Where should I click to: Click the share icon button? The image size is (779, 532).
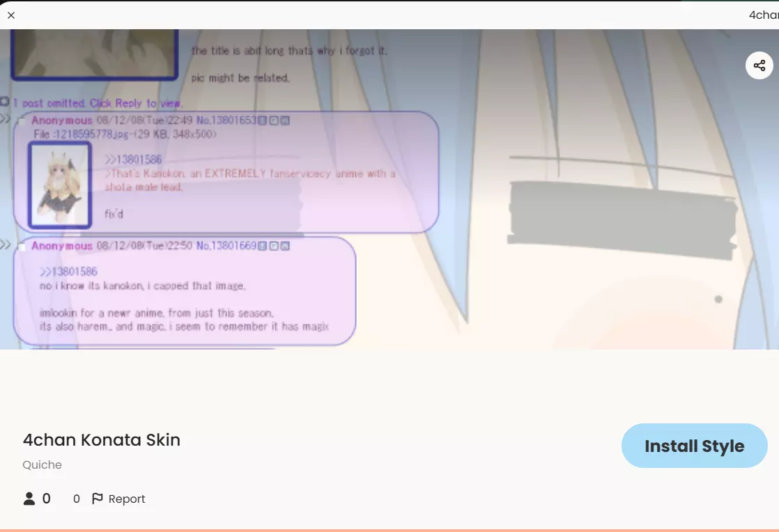pos(759,65)
